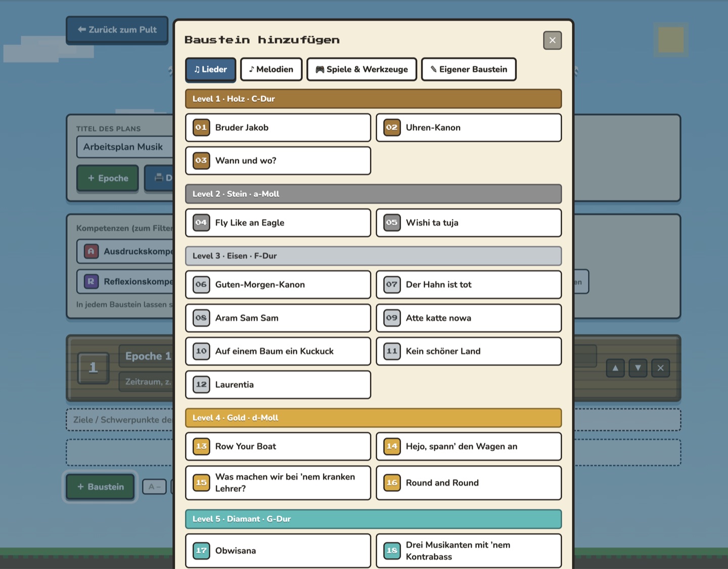Viewport: 728px width, 569px height.
Task: Select Aram Sam Sam
Action: coord(278,318)
